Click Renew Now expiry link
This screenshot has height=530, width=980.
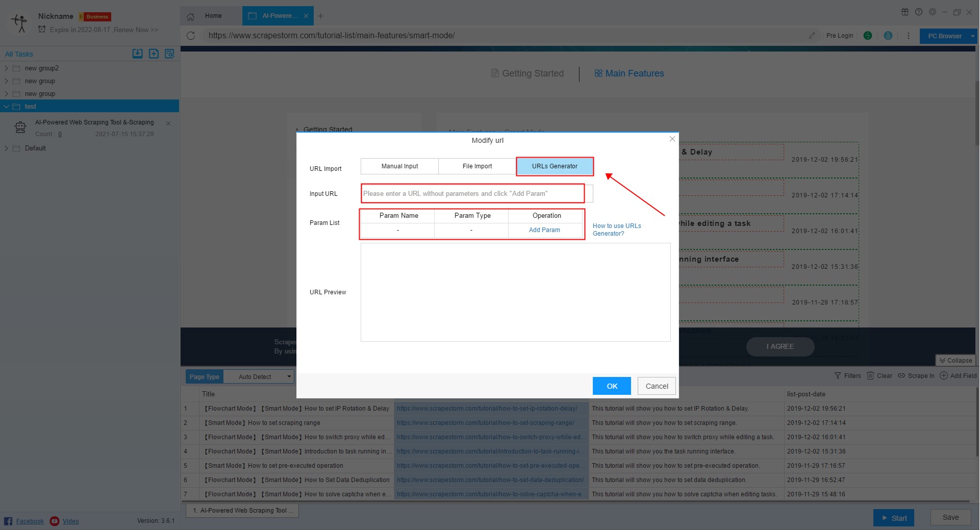(136, 30)
